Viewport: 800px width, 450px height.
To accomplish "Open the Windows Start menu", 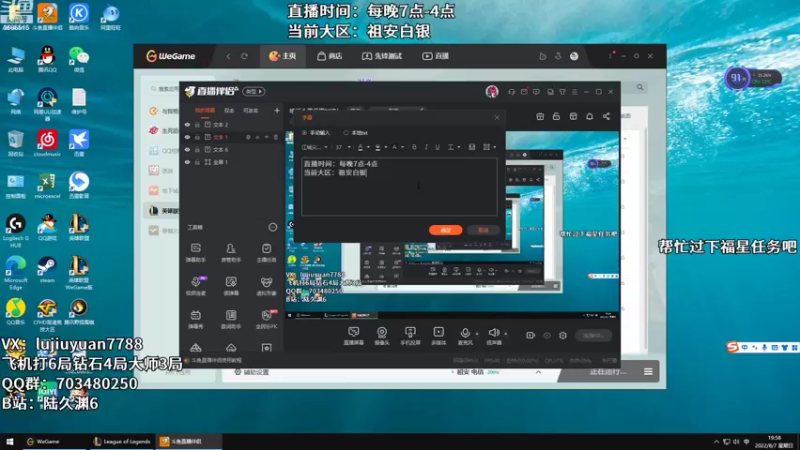I will pyautogui.click(x=10, y=442).
